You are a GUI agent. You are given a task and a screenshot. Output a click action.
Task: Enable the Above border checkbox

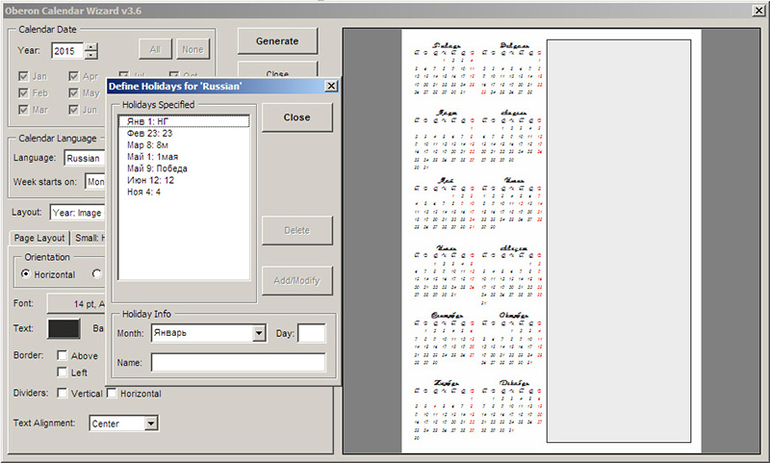[63, 355]
